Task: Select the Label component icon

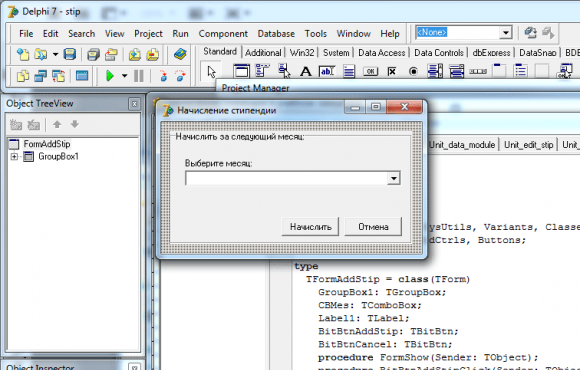Action: (306, 71)
